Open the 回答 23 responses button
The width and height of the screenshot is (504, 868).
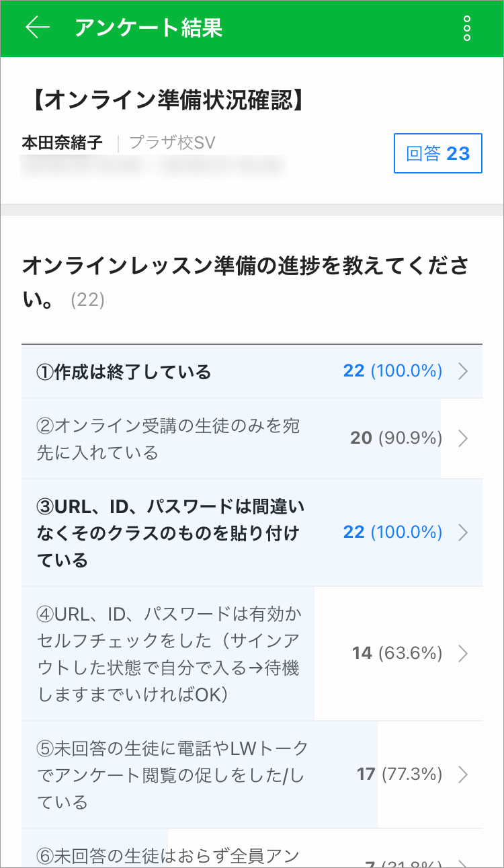(437, 153)
